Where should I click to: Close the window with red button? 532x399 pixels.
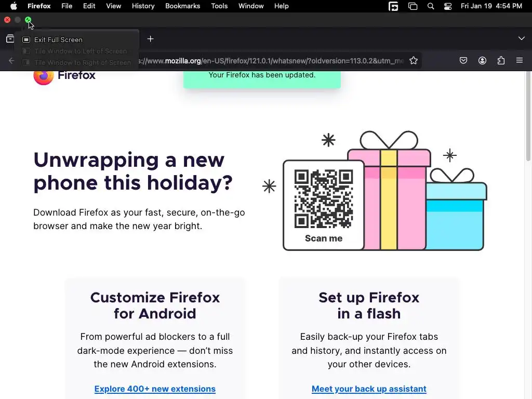(x=7, y=20)
